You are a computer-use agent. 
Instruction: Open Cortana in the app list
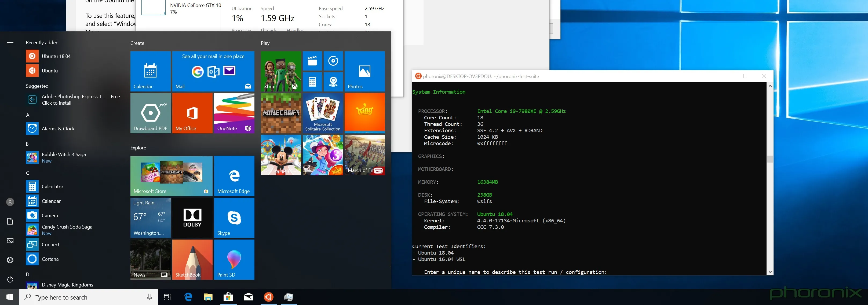(73, 259)
